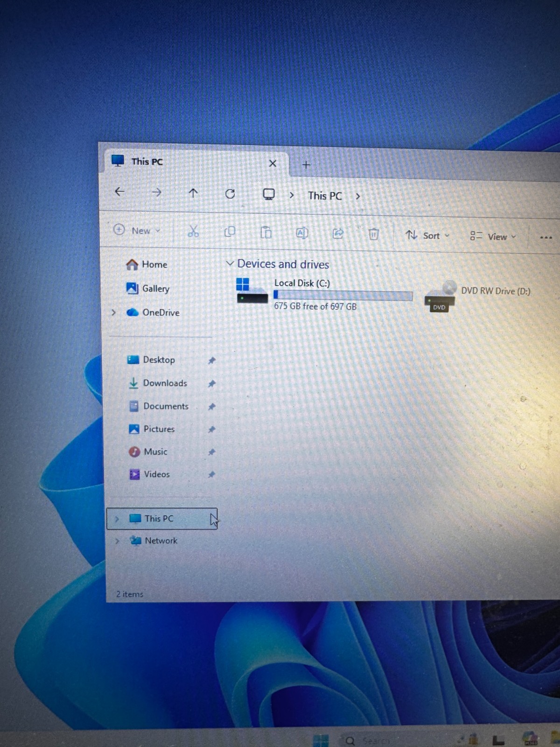This screenshot has height=747, width=560.
Task: Click the pin icon beside Music
Action: 211,452
